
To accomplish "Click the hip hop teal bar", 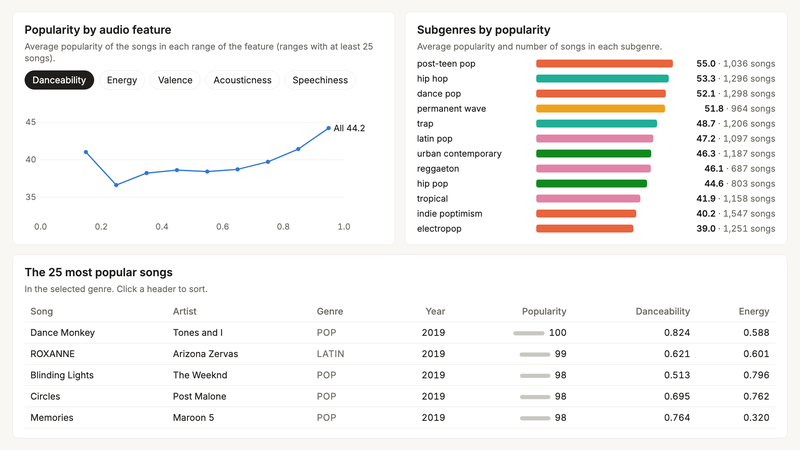I will (602, 79).
